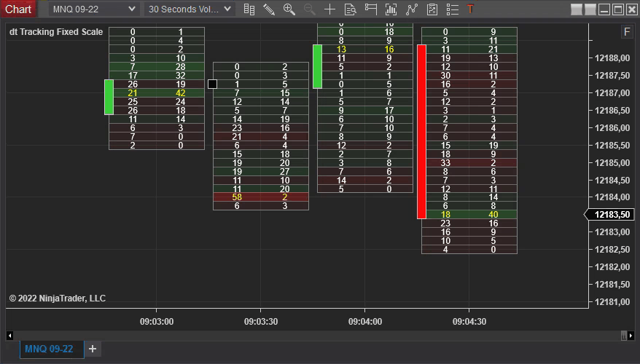Open the Indicators icon
Screen dimensions: 640x364
(x=411, y=9)
